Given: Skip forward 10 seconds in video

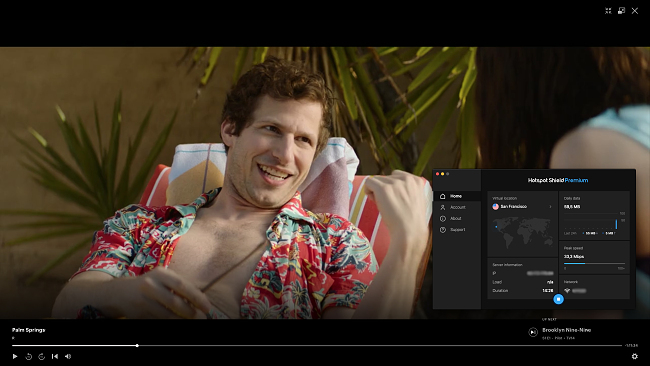Looking at the screenshot, I should click(41, 356).
